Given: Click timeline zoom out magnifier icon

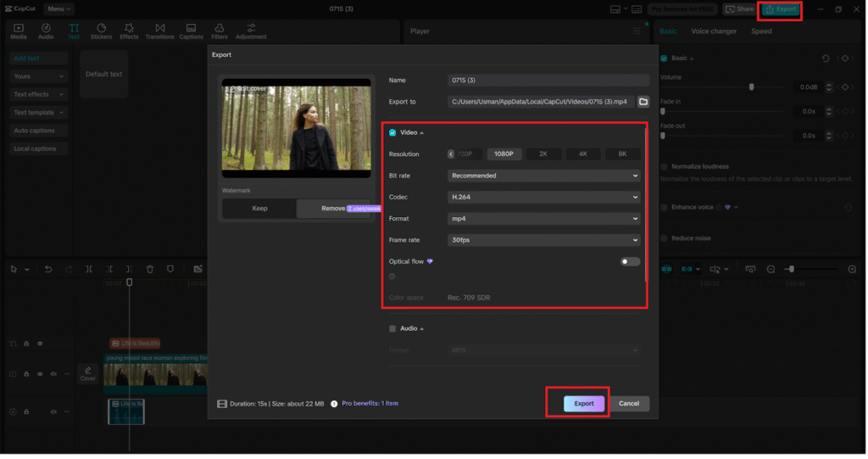Looking at the screenshot, I should (771, 270).
